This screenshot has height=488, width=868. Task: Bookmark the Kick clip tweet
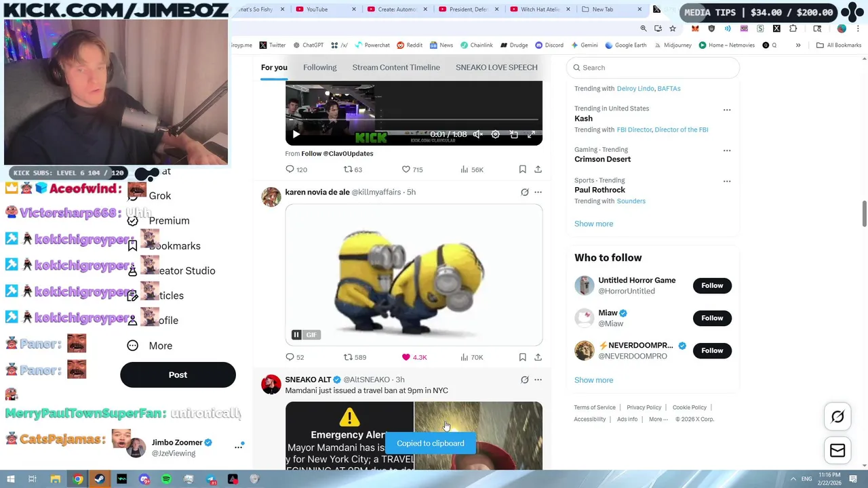522,169
